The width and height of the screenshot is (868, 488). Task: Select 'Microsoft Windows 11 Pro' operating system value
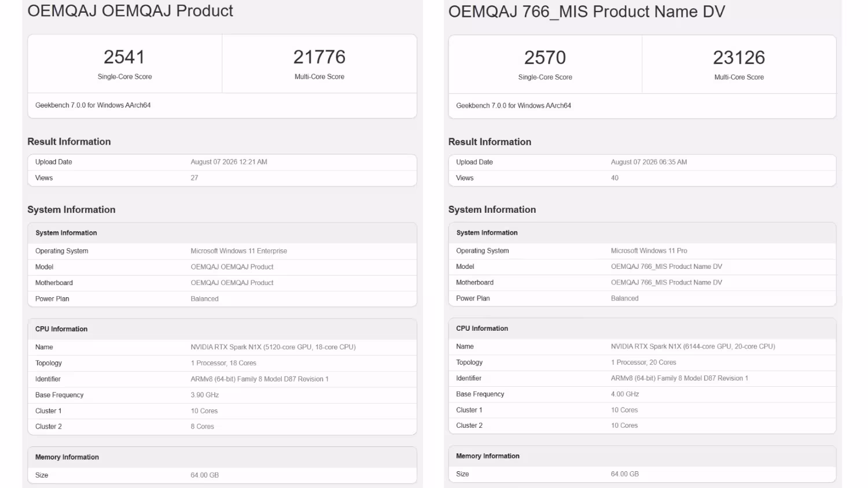pos(649,251)
